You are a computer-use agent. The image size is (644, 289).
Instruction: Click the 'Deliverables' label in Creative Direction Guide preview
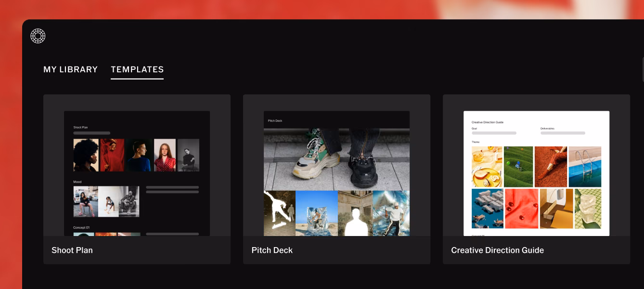(x=547, y=129)
